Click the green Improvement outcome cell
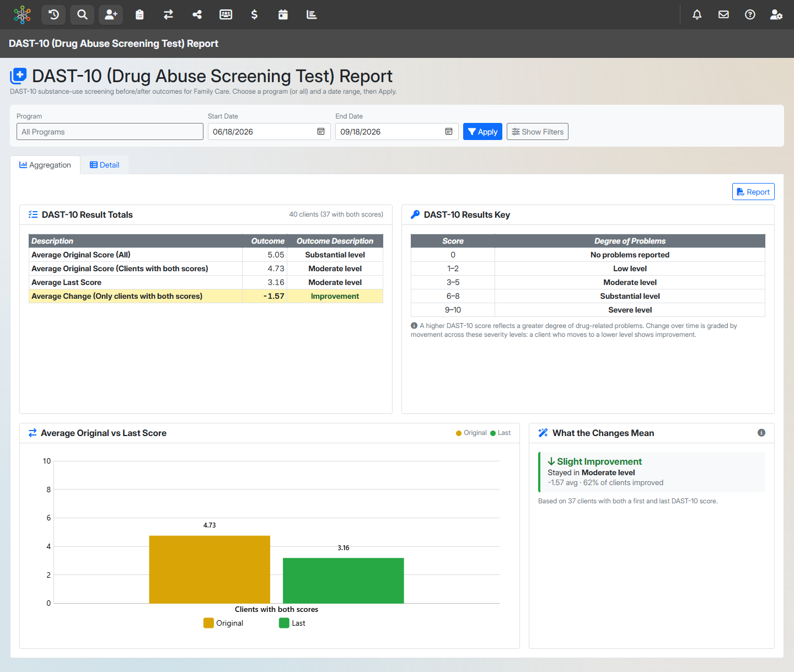The image size is (794, 672). pyautogui.click(x=335, y=296)
